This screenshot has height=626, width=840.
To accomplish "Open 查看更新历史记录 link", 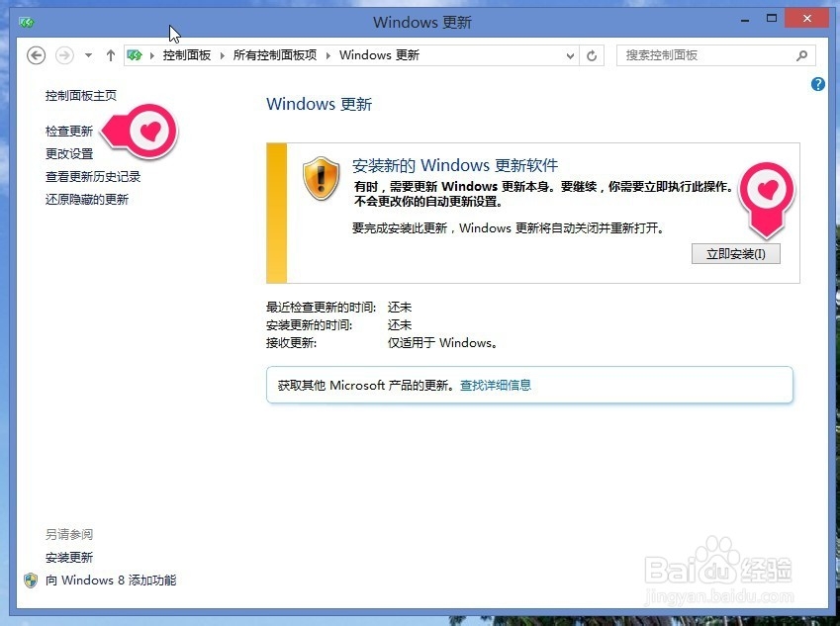I will coord(93,177).
